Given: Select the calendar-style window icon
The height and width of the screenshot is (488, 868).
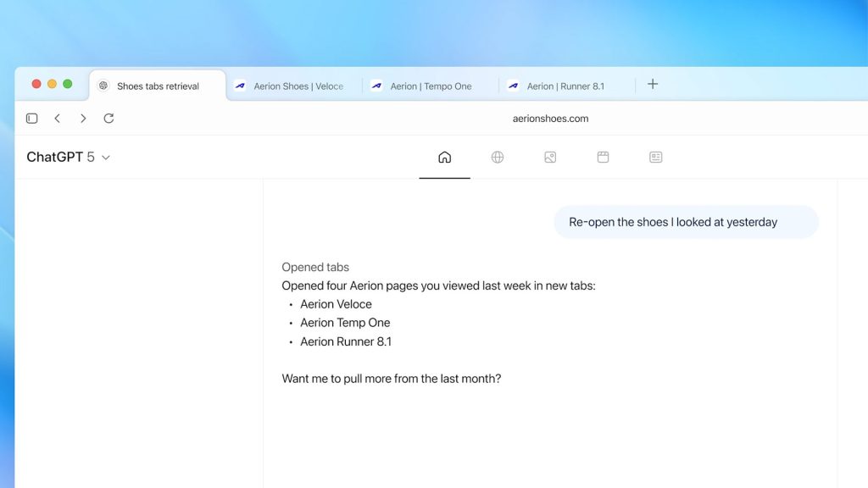Looking at the screenshot, I should click(x=603, y=158).
